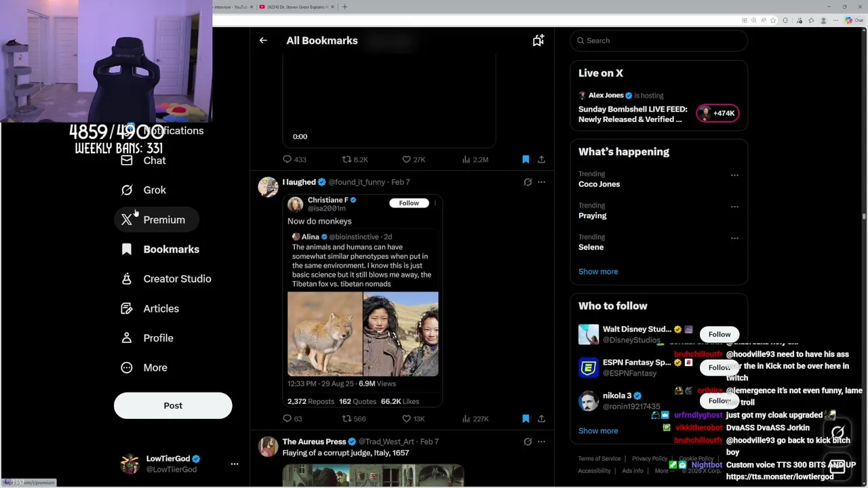View analytics of the 227K views post

click(x=475, y=419)
